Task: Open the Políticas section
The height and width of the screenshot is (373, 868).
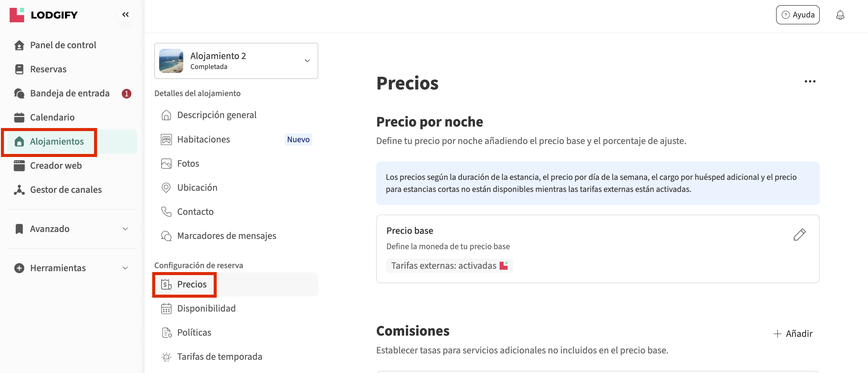Action: 194,333
